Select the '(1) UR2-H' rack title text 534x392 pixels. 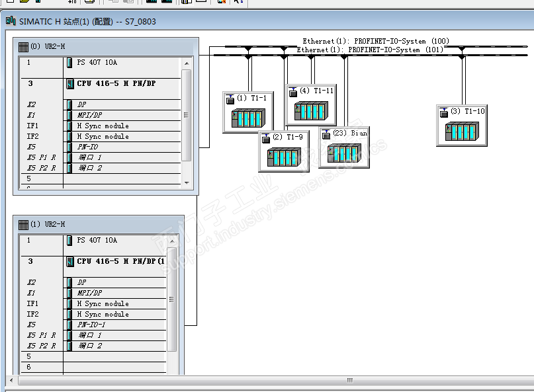48,224
